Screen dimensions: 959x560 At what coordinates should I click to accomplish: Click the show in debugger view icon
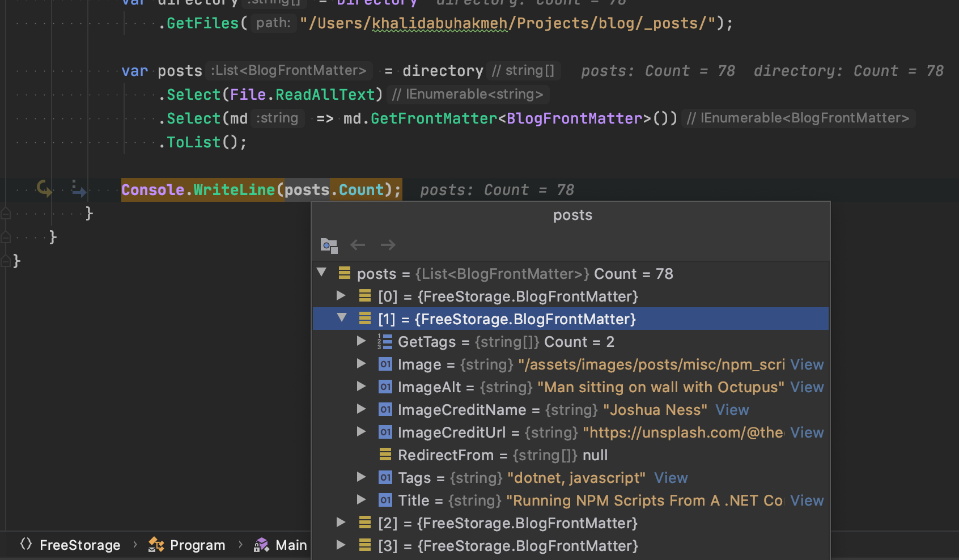[x=329, y=245]
